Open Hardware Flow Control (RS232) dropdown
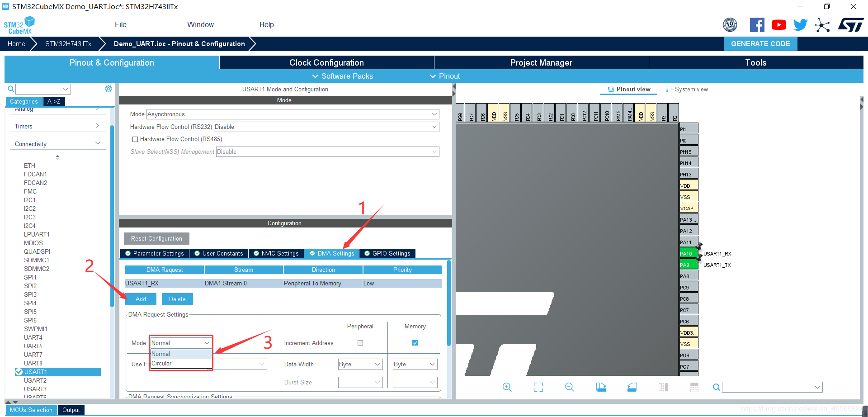 point(326,127)
